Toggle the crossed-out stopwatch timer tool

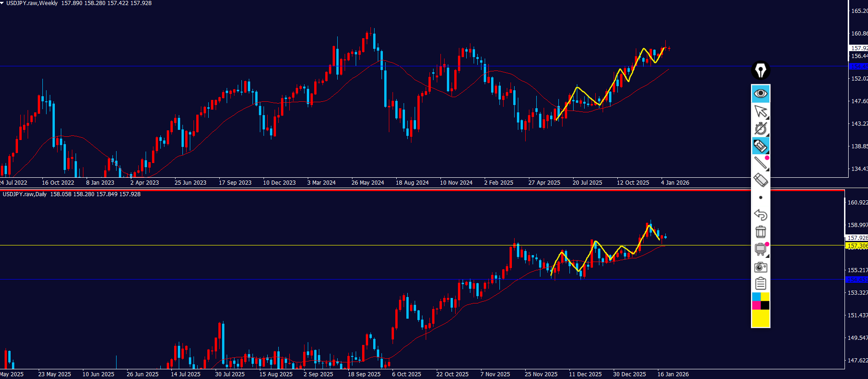(x=760, y=128)
